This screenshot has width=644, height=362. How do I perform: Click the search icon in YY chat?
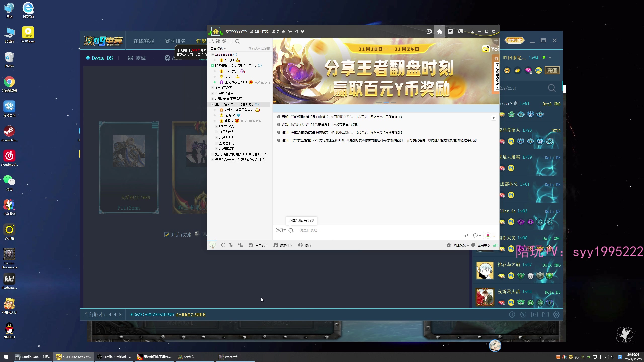[238, 41]
